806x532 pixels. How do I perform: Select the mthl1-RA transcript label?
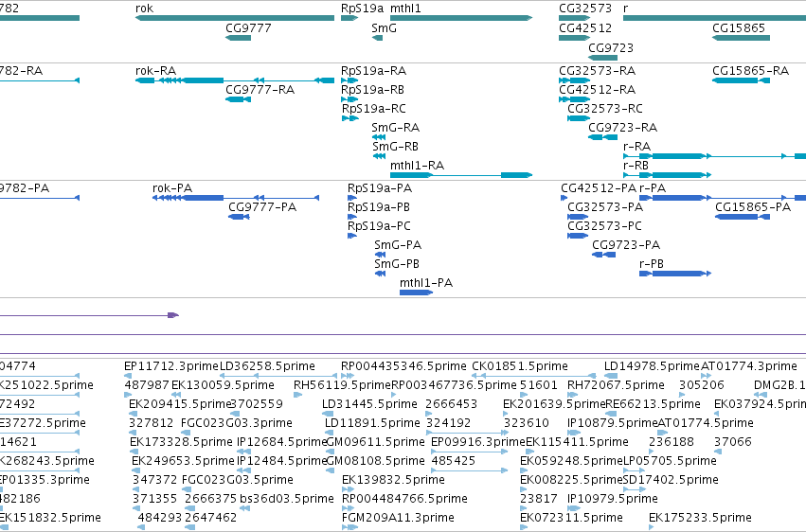[417, 166]
